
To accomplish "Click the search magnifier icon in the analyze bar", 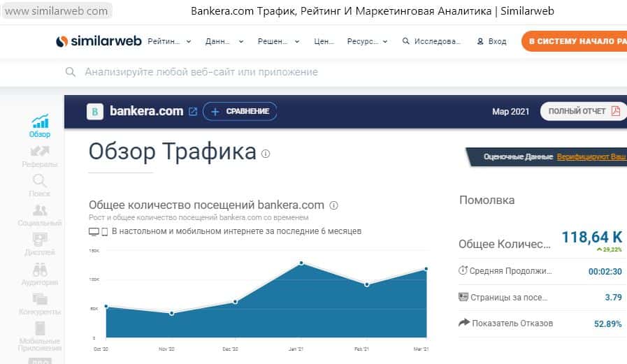I will pos(71,72).
